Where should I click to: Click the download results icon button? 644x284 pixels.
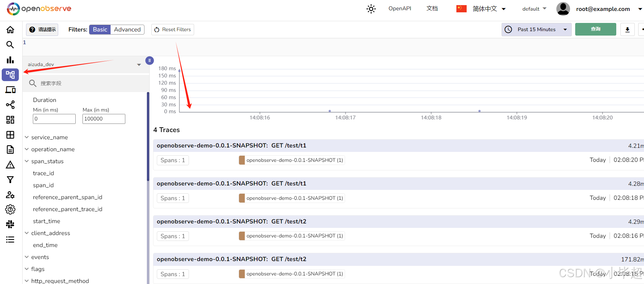628,29
